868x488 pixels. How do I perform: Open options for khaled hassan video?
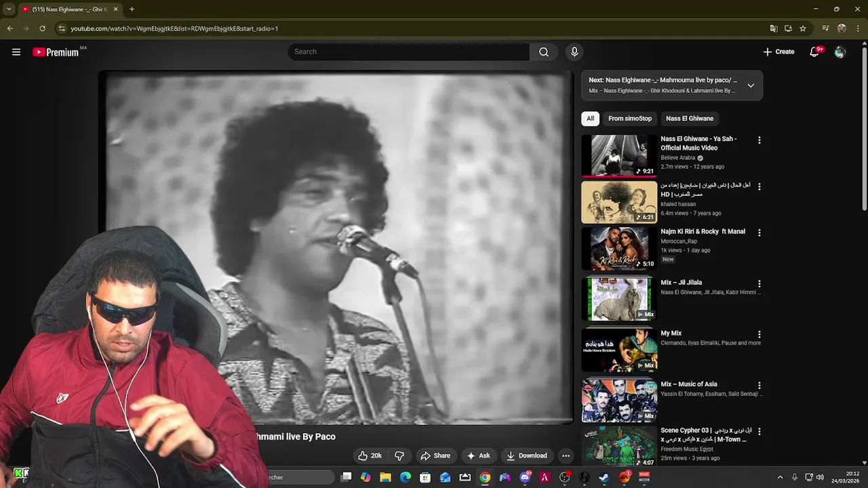point(759,186)
